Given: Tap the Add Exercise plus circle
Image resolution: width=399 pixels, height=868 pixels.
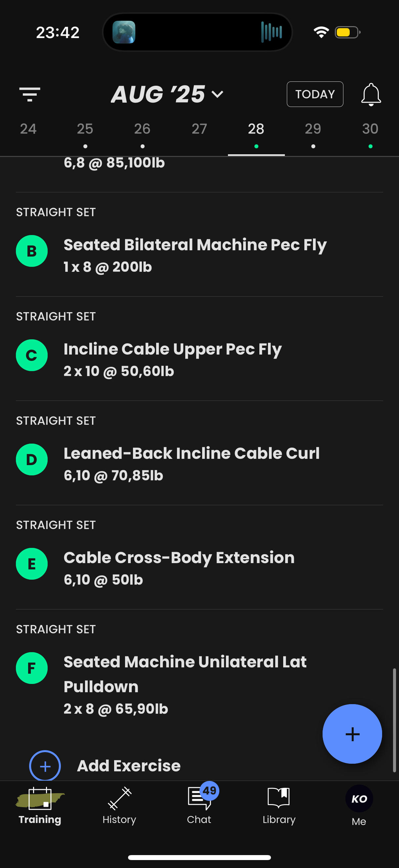Looking at the screenshot, I should tap(45, 766).
